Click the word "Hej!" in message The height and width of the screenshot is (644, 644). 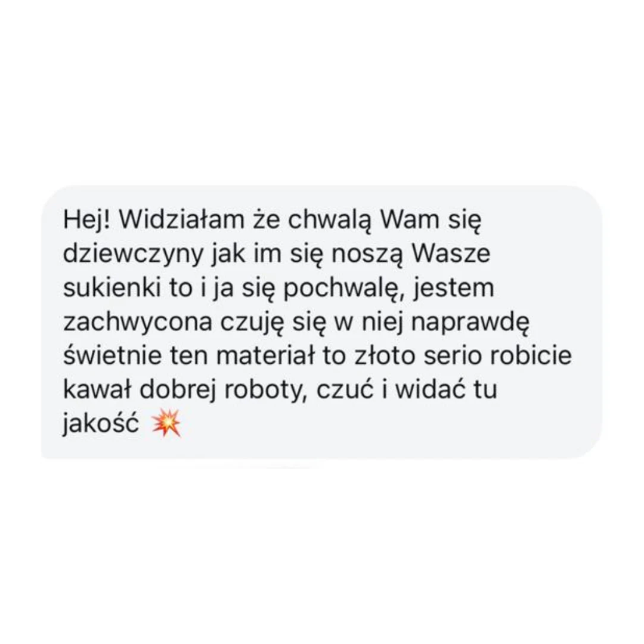point(86,221)
